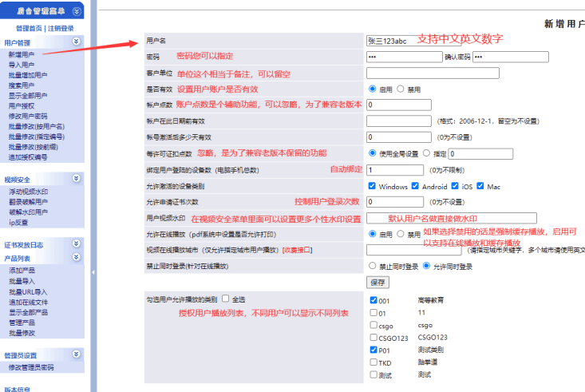The width and height of the screenshot is (585, 392).
Task: Click the 注销登录 link
Action: pos(62,28)
